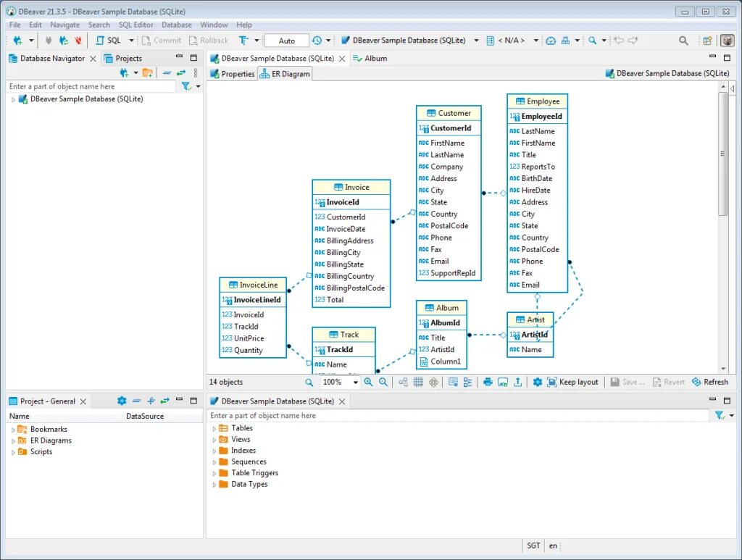The image size is (742, 560).
Task: Click the DBeaver perspective beaver icon
Action: pyautogui.click(x=727, y=41)
